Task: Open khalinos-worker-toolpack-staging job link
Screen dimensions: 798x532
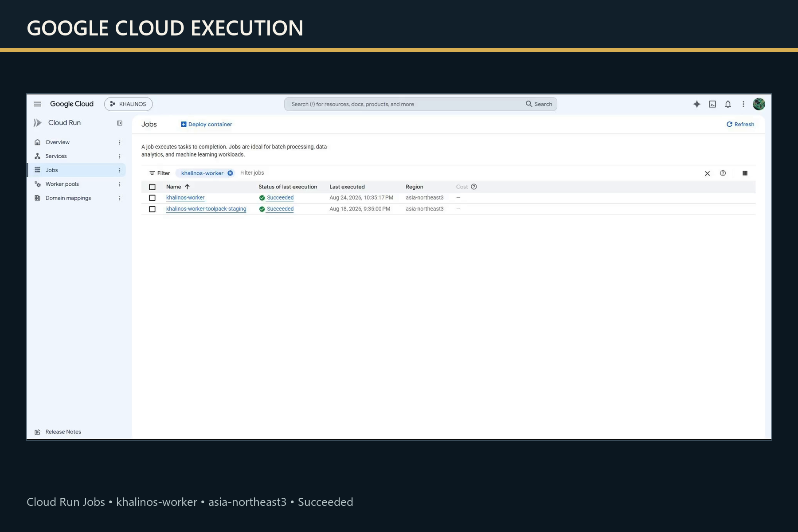Action: [206, 209]
